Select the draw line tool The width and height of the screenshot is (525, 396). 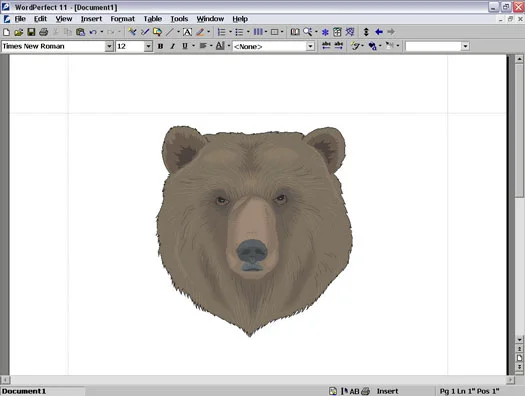click(170, 32)
